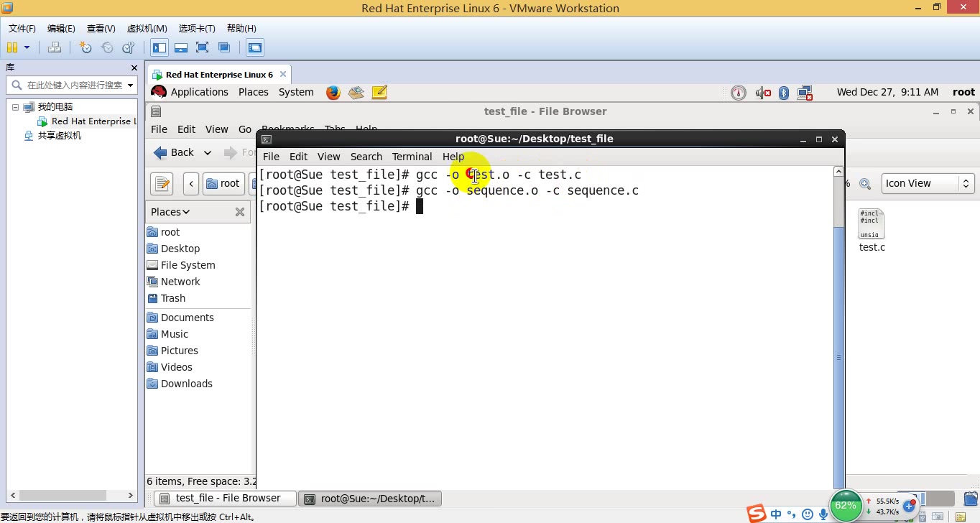Viewport: 980px width, 523px height.
Task: Open the 查看(V) menu
Action: [x=101, y=28]
